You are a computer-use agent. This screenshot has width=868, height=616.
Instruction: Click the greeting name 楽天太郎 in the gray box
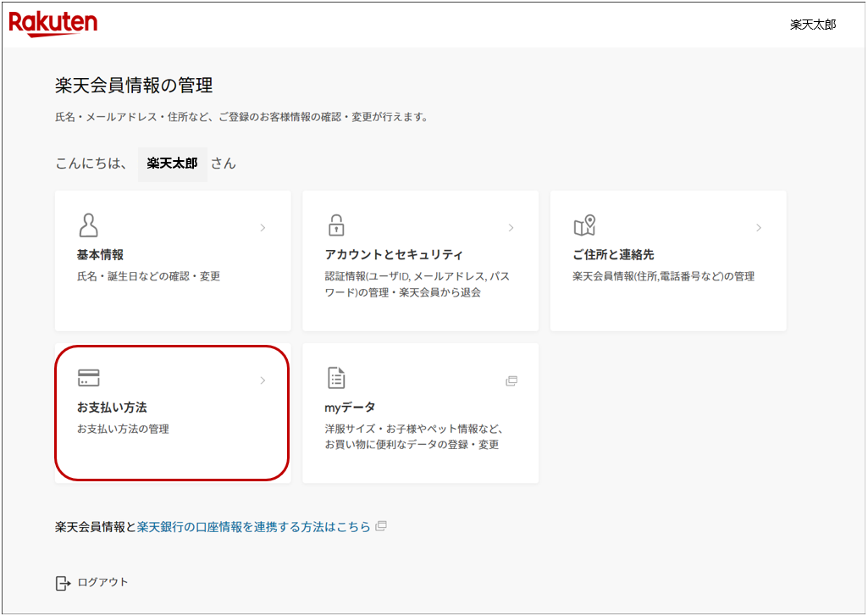click(x=172, y=164)
